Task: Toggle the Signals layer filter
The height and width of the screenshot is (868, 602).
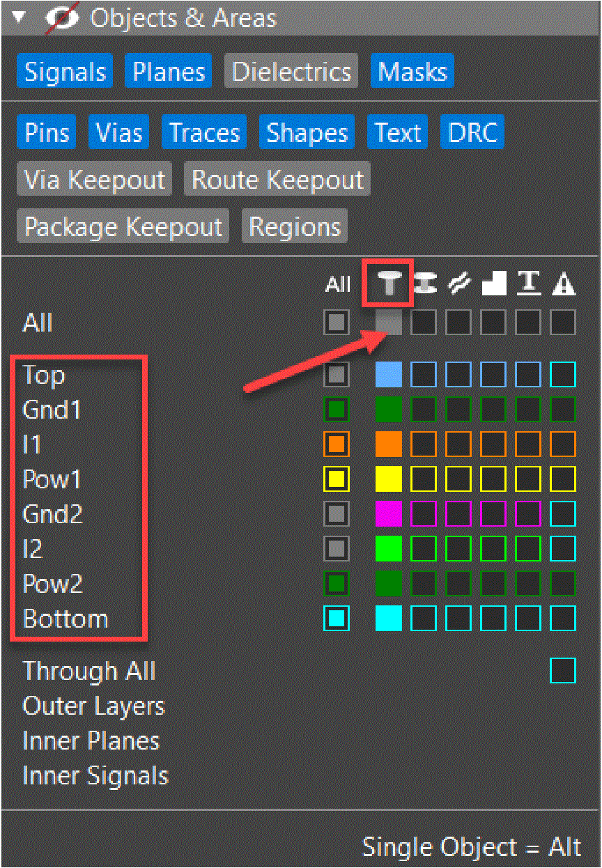Action: (x=65, y=72)
